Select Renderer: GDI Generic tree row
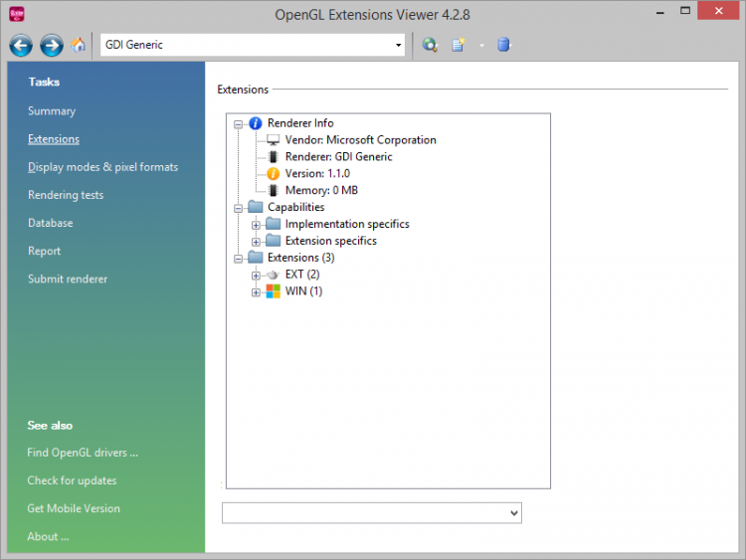746x560 pixels. tap(338, 157)
